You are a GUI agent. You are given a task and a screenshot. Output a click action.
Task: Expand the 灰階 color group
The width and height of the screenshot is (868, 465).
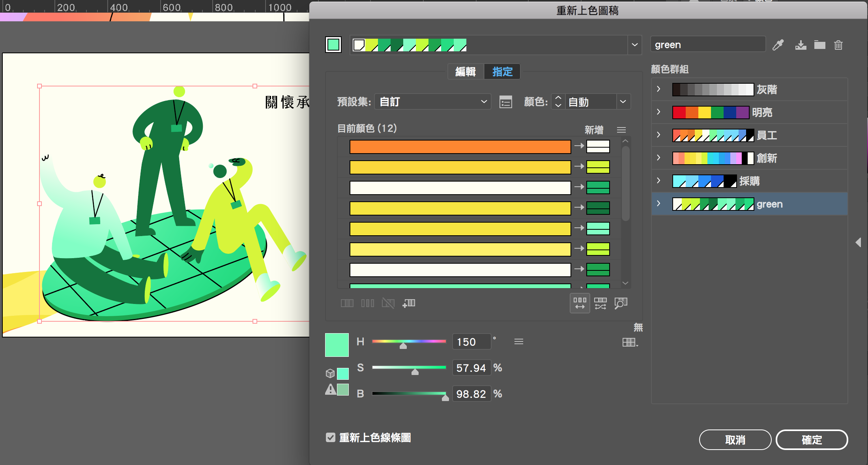click(658, 89)
